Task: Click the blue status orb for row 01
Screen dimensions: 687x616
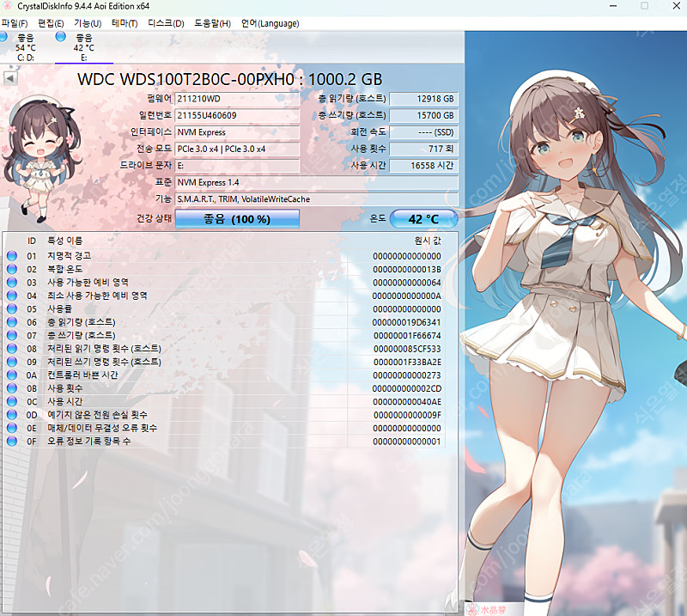Action: 12,256
